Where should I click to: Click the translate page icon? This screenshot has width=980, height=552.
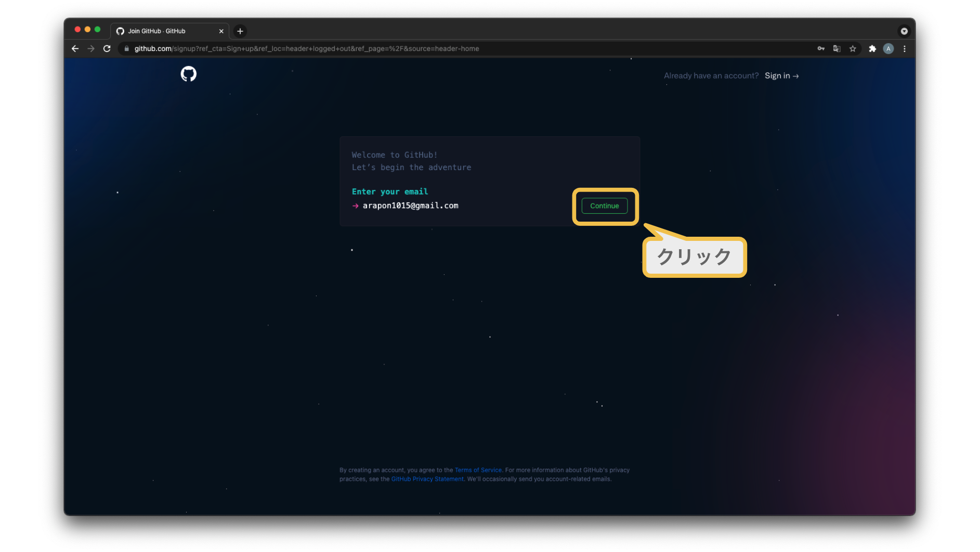[837, 48]
